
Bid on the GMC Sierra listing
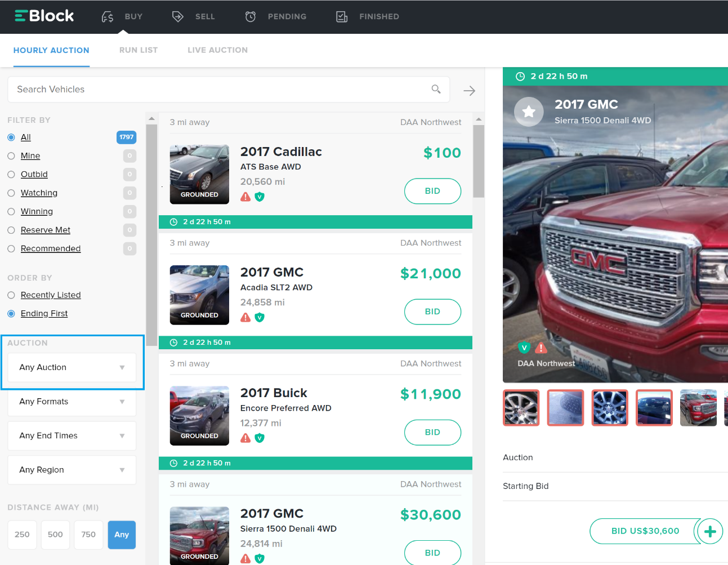[x=432, y=553]
